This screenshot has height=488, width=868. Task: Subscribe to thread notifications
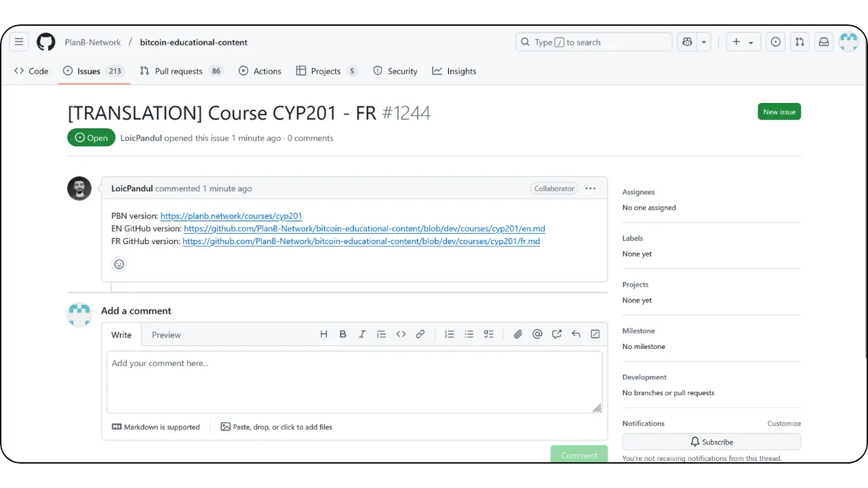711,442
